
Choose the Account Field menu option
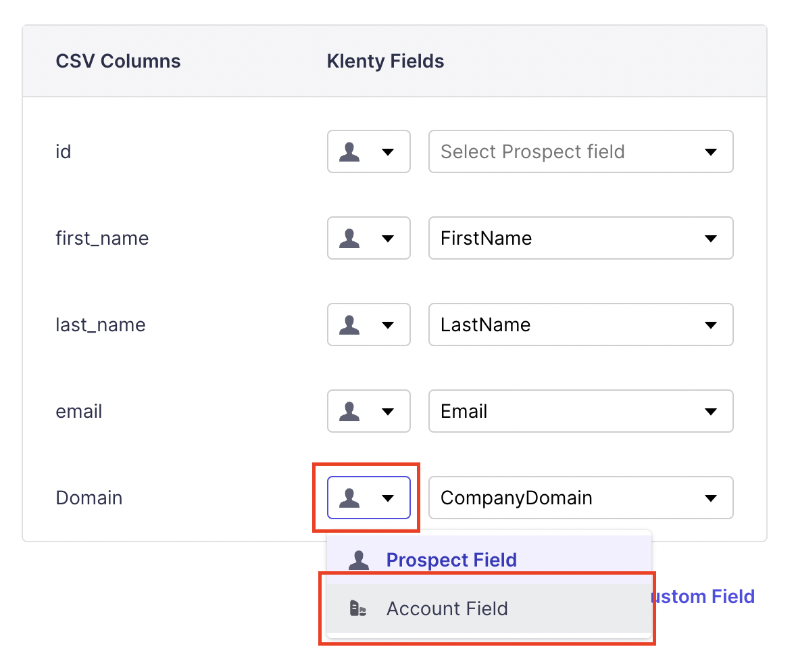pos(447,608)
